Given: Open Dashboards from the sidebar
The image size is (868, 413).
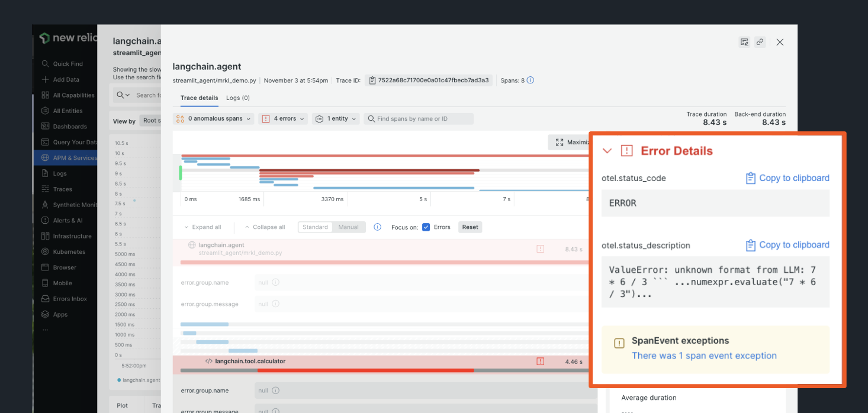Looking at the screenshot, I should 66,126.
